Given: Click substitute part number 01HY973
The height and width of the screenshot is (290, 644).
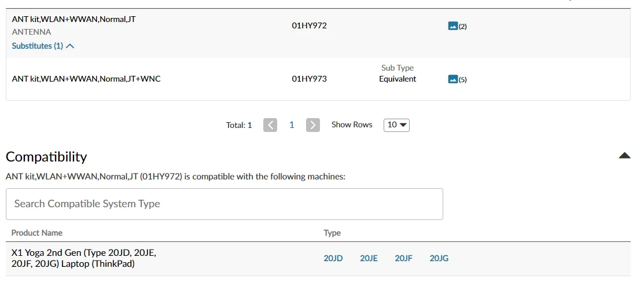Looking at the screenshot, I should point(309,79).
